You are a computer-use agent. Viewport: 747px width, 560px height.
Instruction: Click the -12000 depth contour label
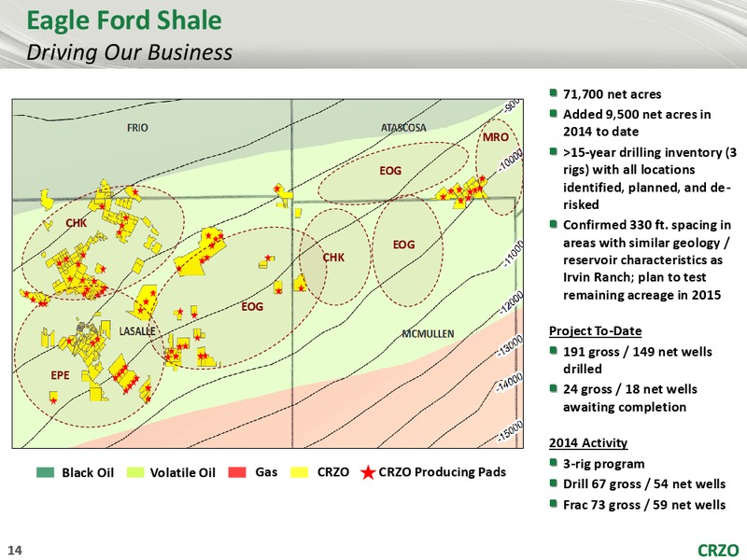pyautogui.click(x=511, y=304)
